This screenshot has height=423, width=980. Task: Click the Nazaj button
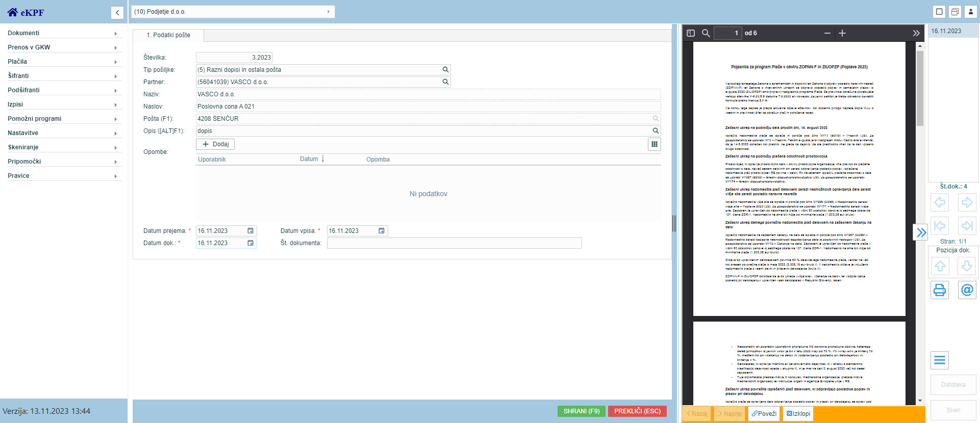697,414
